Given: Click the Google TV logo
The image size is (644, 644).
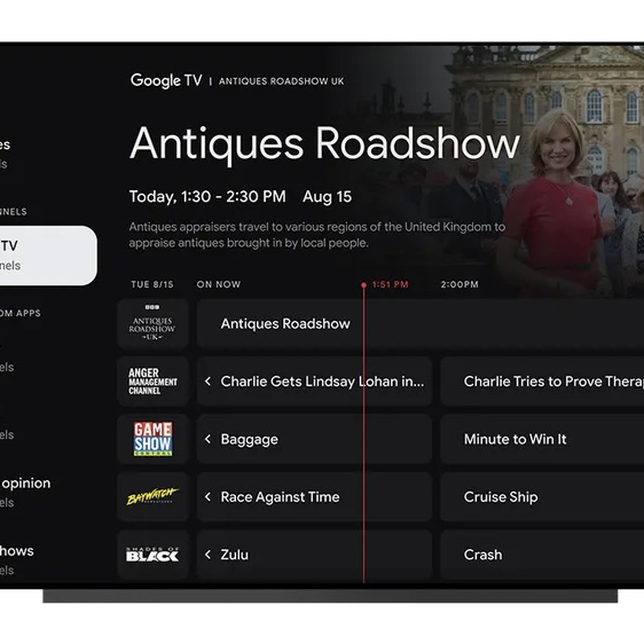Looking at the screenshot, I should [x=166, y=81].
